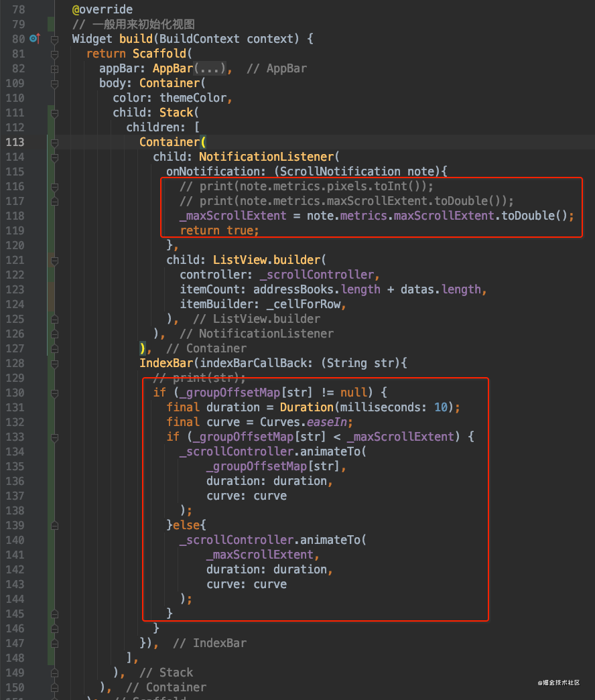The height and width of the screenshot is (700, 595).
Task: Click 'Stack(' on the child line
Action: [179, 113]
